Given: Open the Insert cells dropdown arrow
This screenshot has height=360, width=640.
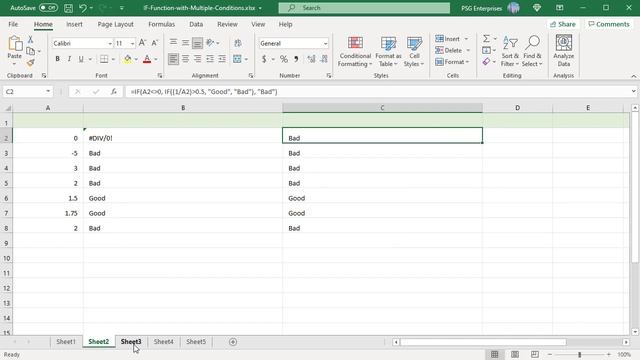Looking at the screenshot, I should point(467,39).
